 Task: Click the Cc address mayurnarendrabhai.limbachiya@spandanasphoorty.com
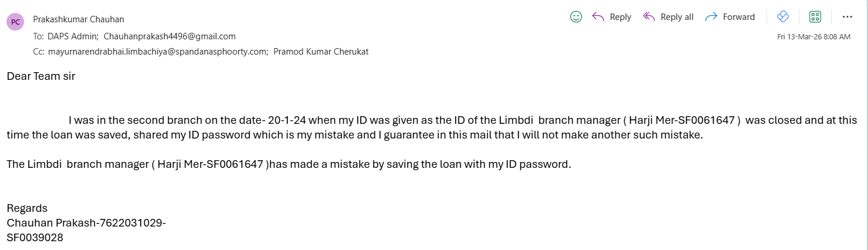tap(158, 51)
